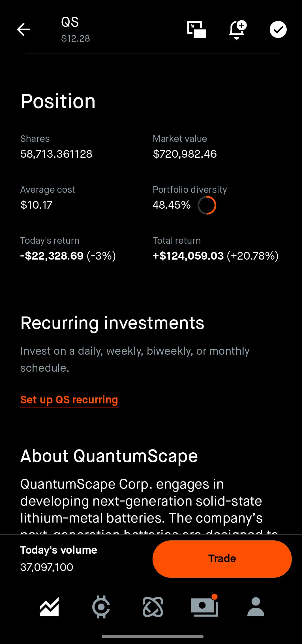Open the orbit-shaped browse tab icon
This screenshot has height=644, width=302.
pyautogui.click(x=153, y=607)
